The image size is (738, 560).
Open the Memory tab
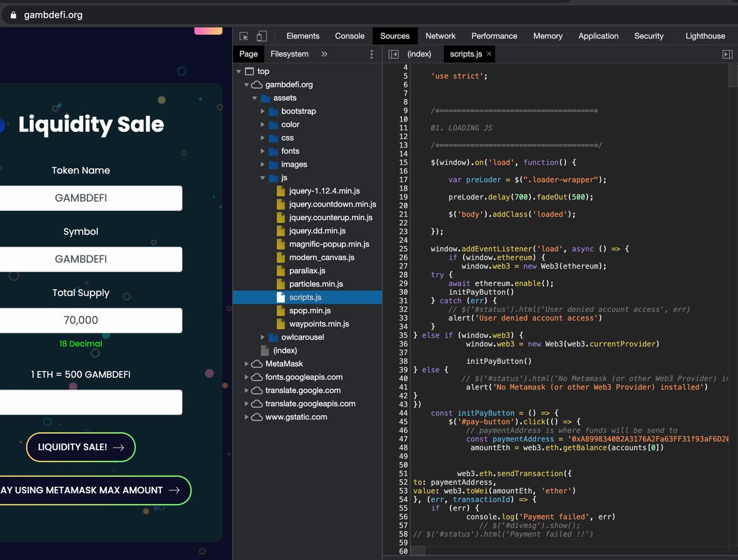click(x=548, y=36)
